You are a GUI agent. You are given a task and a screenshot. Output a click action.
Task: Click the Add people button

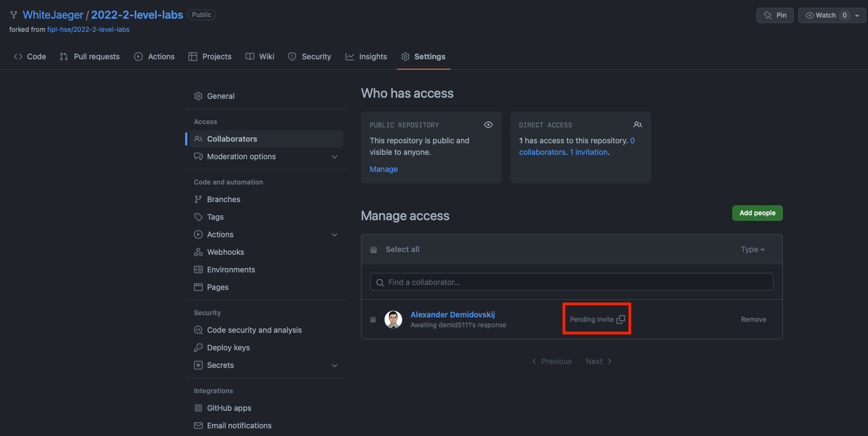click(x=757, y=213)
